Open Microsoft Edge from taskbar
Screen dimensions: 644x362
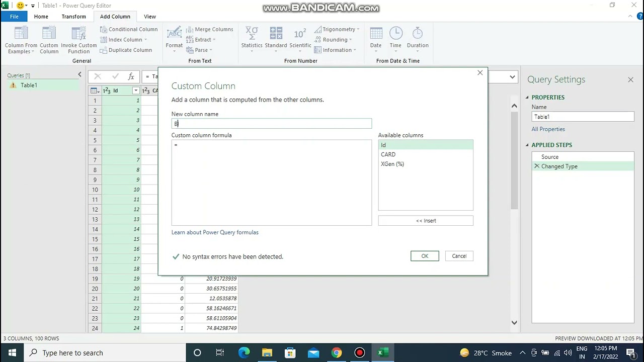244,352
